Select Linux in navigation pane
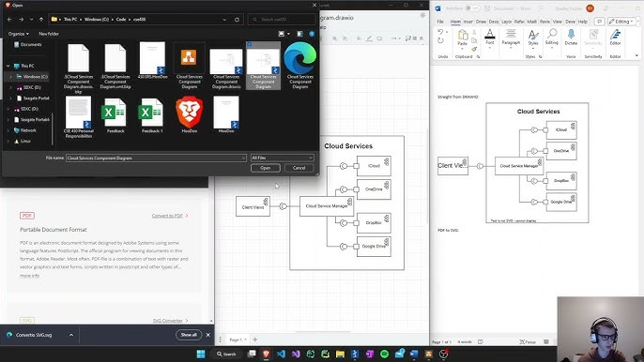Image resolution: width=644 pixels, height=362 pixels. (x=23, y=141)
